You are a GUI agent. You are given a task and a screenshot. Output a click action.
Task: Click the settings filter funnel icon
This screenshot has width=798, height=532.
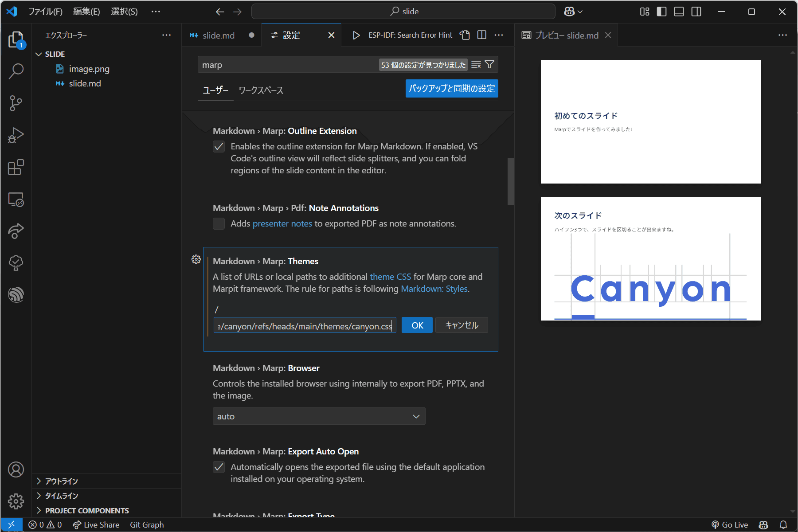pyautogui.click(x=489, y=65)
